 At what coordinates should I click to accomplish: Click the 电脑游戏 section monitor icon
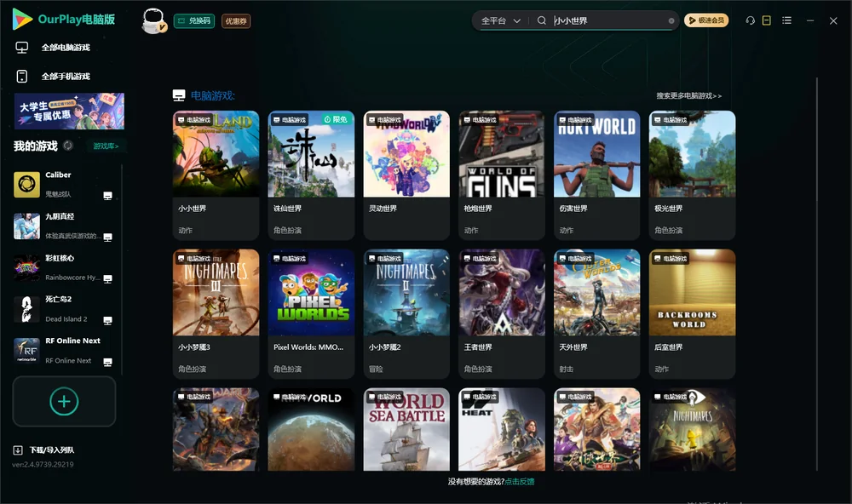click(x=179, y=95)
